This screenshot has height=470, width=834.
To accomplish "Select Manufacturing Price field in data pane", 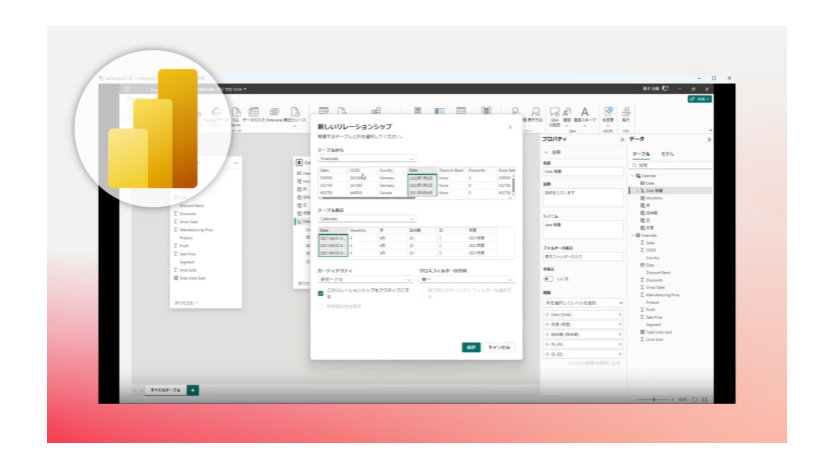I will 662,295.
